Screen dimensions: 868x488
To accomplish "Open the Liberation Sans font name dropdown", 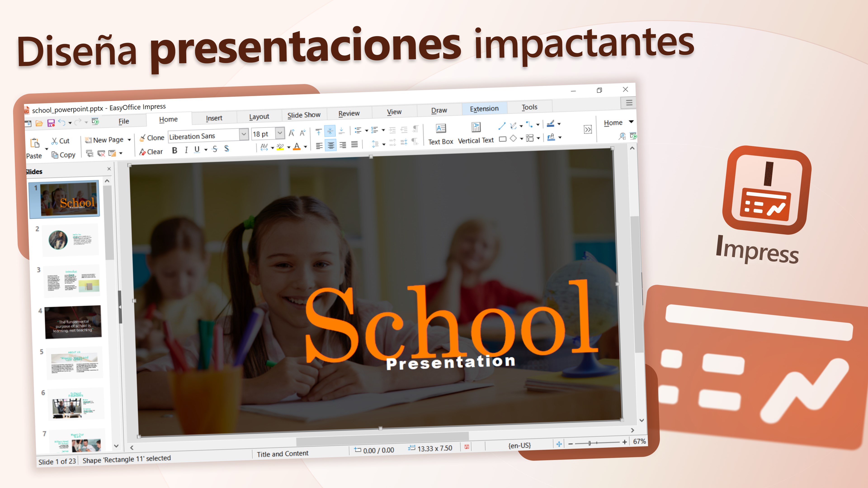I will pos(244,134).
